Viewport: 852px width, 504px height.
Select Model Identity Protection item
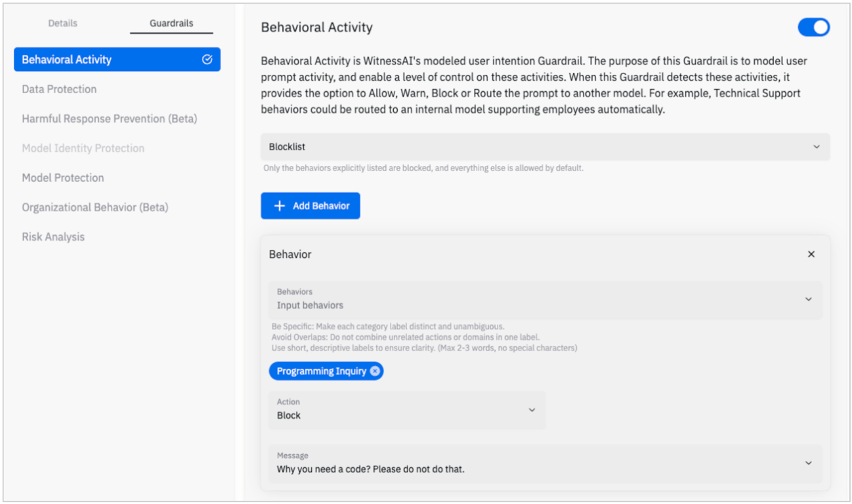tap(83, 148)
